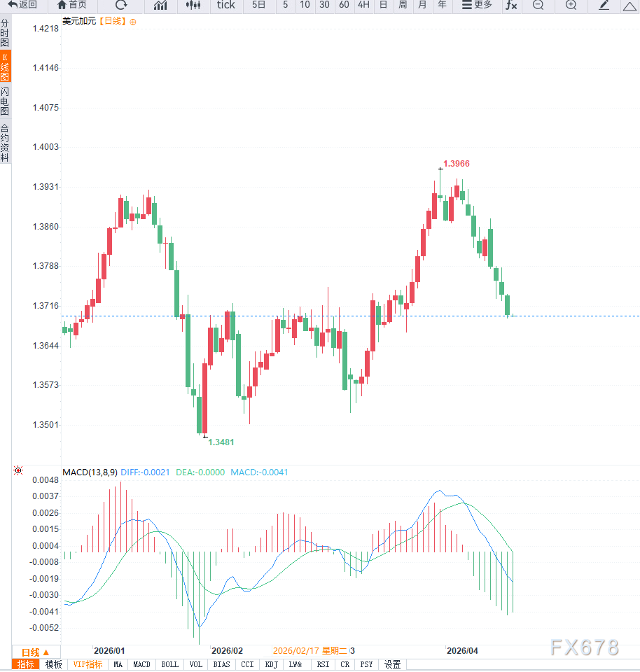
Task: Select the drawing pen tool icon
Action: coord(604,6)
